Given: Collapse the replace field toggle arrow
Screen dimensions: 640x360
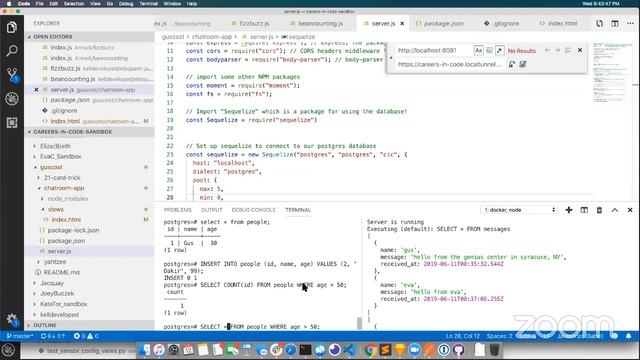Looking at the screenshot, I should [391, 57].
